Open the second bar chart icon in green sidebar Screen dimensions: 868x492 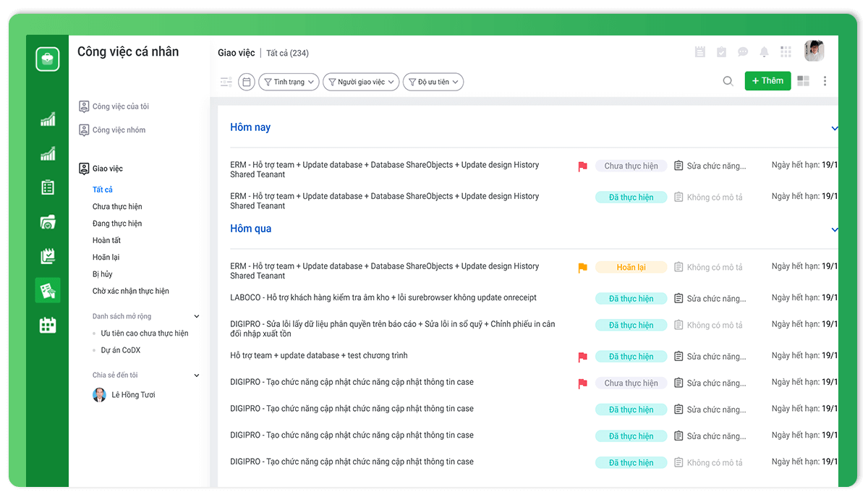point(48,153)
